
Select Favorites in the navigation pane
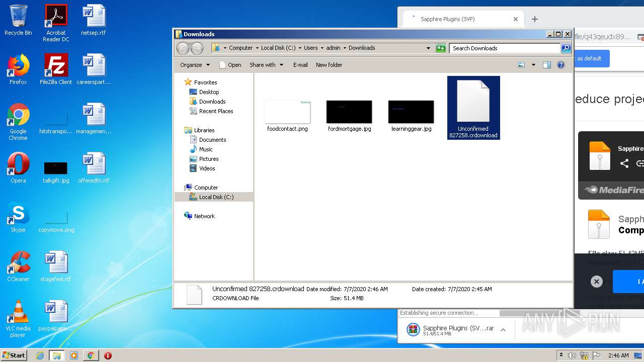click(205, 82)
